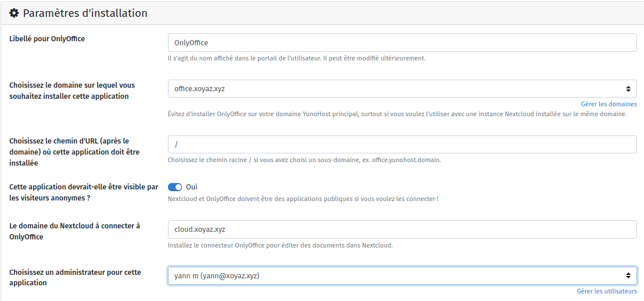This screenshot has width=644, height=301.
Task: Open the administrator dropdown showing yann m
Action: pyautogui.click(x=395, y=275)
